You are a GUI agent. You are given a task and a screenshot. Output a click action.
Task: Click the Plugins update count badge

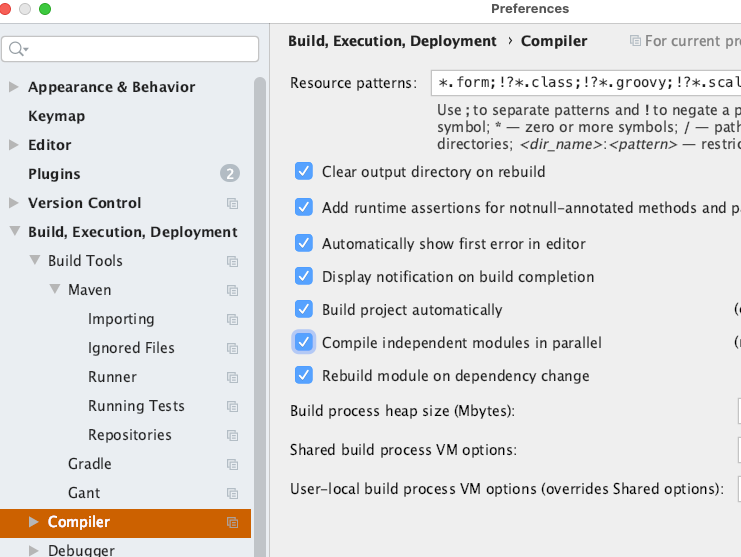230,173
